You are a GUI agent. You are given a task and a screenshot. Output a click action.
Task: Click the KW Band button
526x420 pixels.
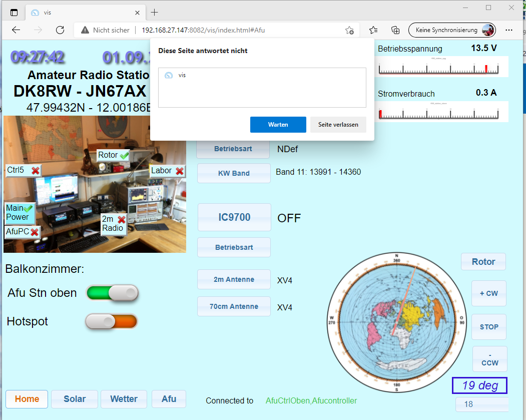(234, 173)
